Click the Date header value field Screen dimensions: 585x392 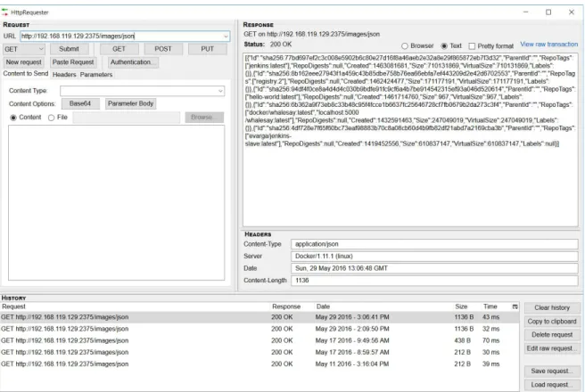coord(434,268)
